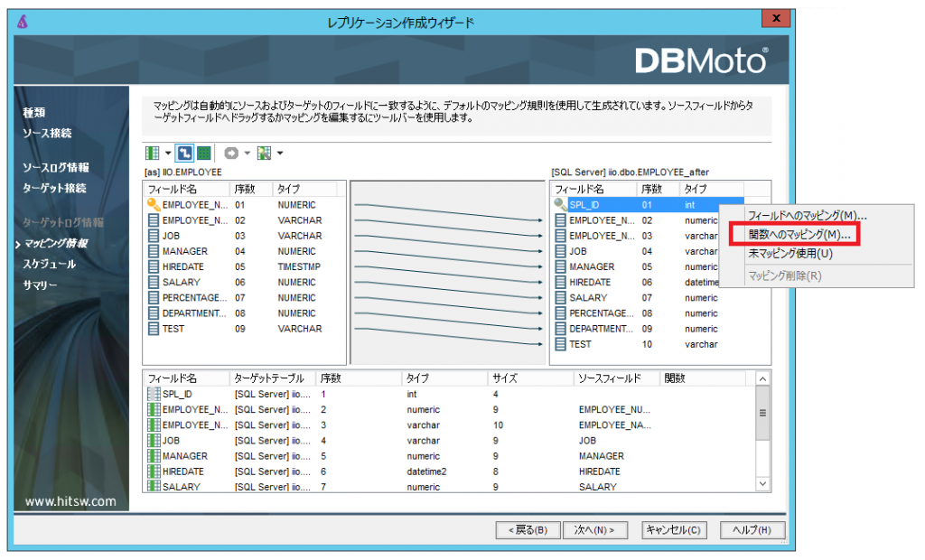Click the gray arrow toolbar icon
The width and height of the screenshot is (925, 560).
pos(229,153)
